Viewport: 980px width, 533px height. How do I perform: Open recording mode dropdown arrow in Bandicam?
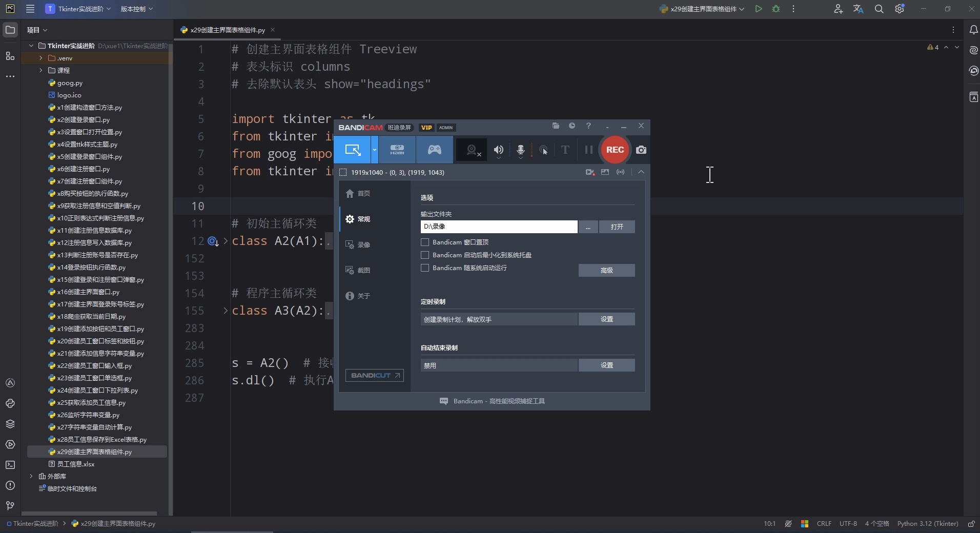375,150
